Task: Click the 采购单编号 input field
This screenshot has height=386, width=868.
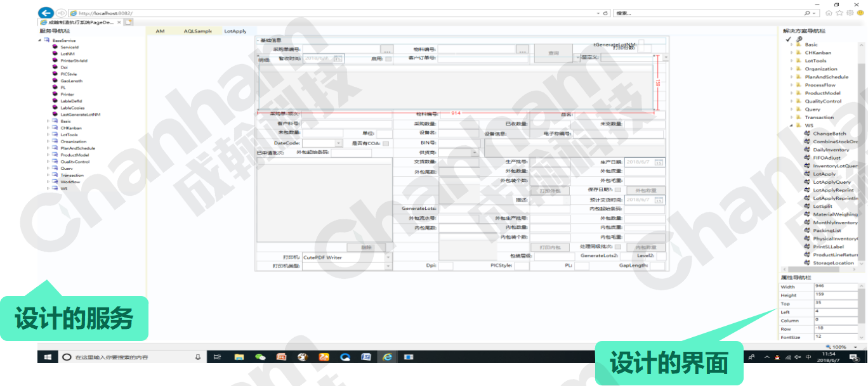Action: (339, 48)
